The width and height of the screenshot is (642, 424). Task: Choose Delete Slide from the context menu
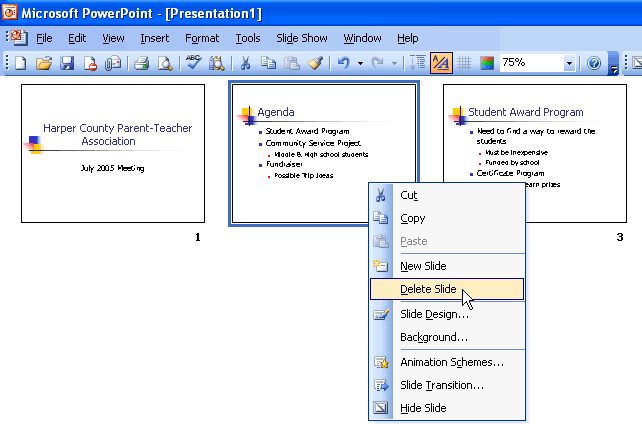pyautogui.click(x=428, y=289)
